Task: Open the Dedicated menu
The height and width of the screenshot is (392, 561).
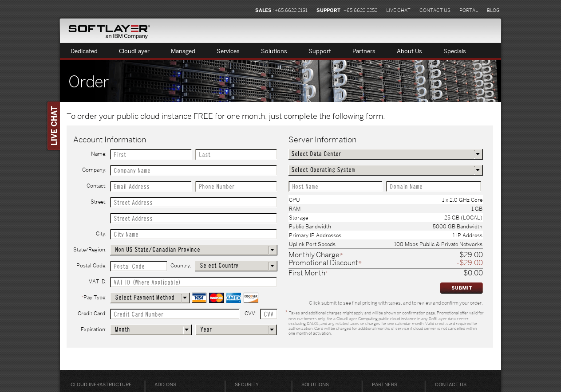Action: pos(84,51)
